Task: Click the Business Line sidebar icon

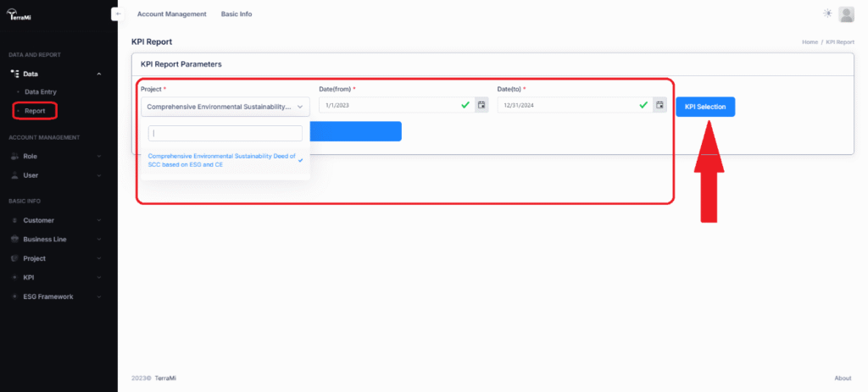Action: tap(14, 240)
